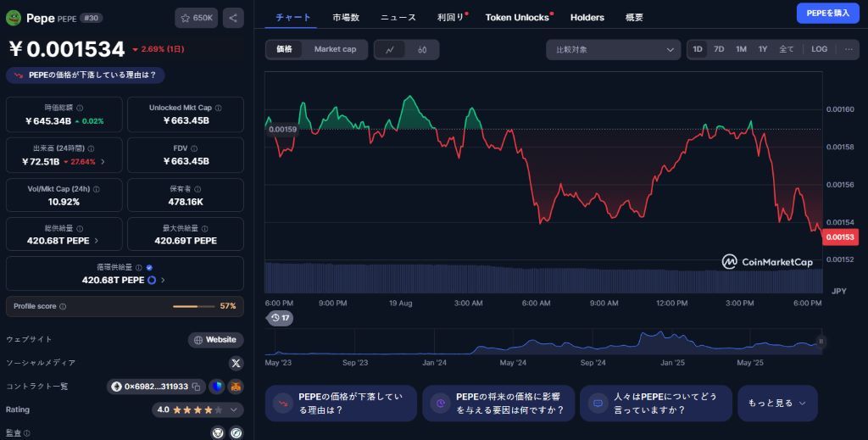Click the PEPEを購入 button

click(828, 14)
